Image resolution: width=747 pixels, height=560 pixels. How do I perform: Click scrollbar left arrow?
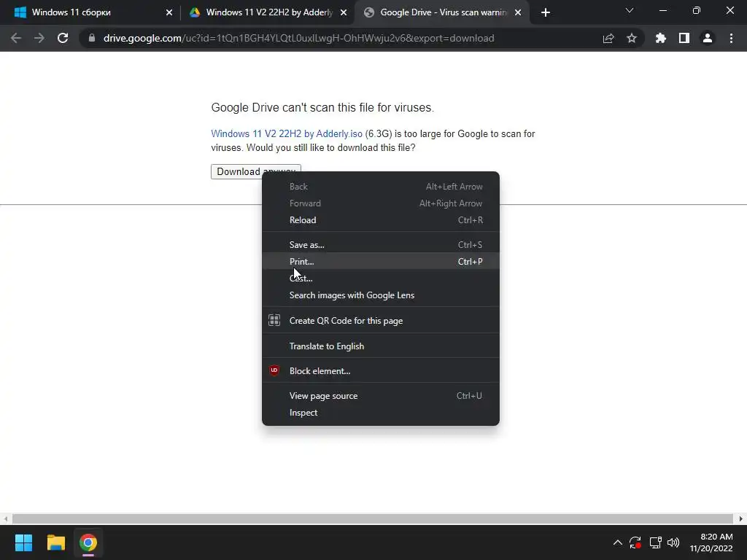5,518
